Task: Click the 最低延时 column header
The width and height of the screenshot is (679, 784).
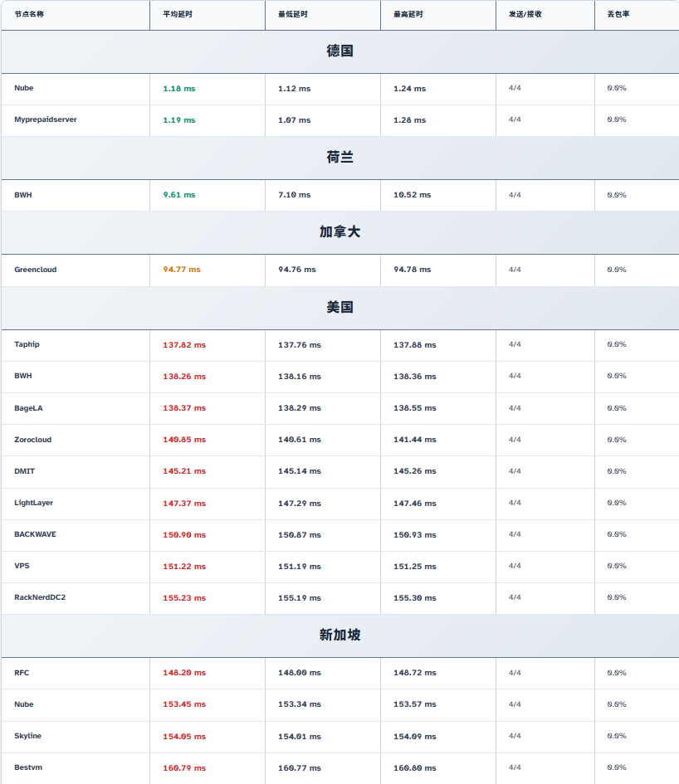Action: (296, 15)
